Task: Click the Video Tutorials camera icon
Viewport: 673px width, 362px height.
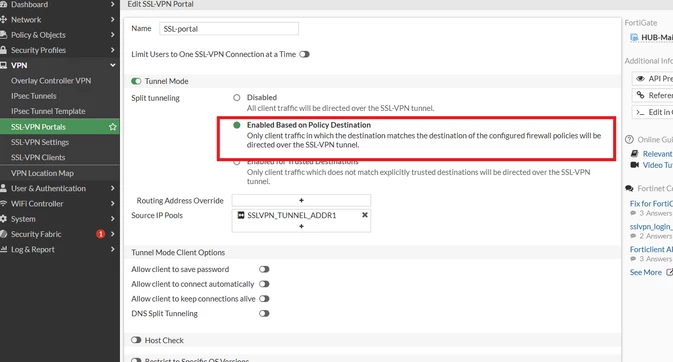Action: coord(634,165)
